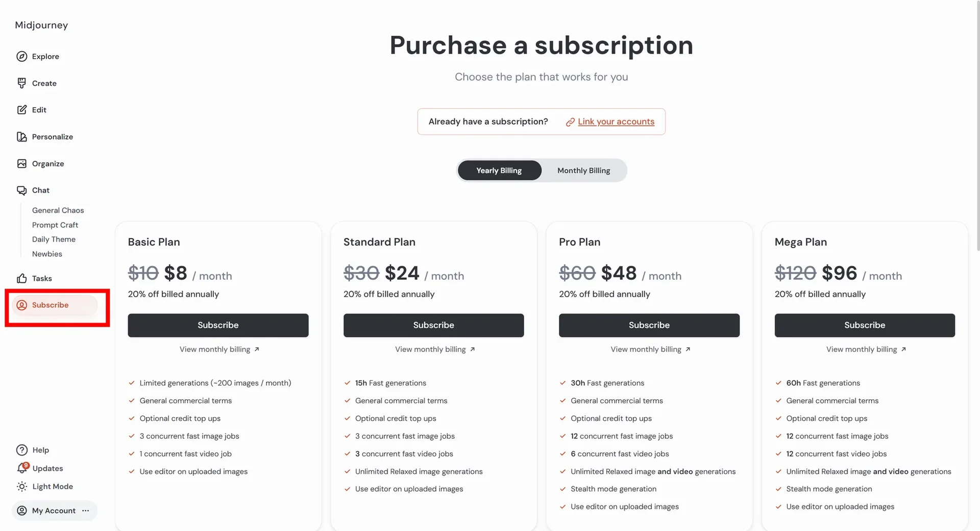The height and width of the screenshot is (531, 980).
Task: Click the Help question mark icon
Action: point(22,450)
